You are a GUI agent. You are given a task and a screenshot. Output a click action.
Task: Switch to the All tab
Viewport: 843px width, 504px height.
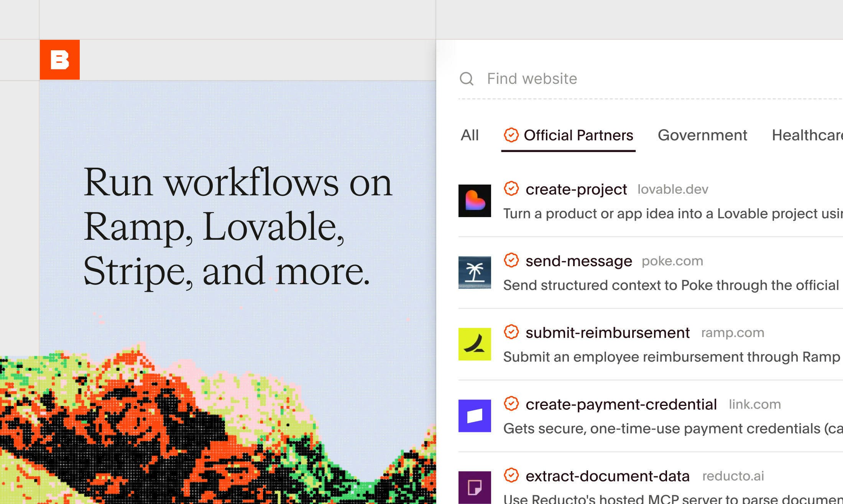[x=470, y=135]
